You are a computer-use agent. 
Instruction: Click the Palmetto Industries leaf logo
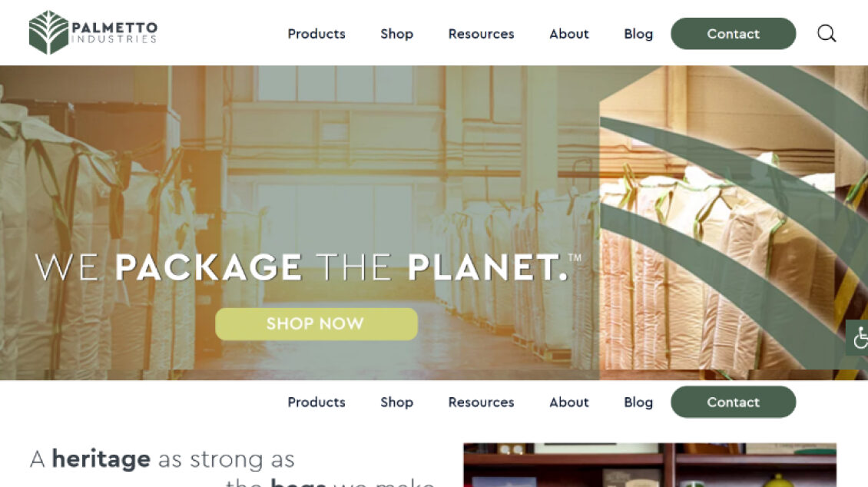coord(48,32)
